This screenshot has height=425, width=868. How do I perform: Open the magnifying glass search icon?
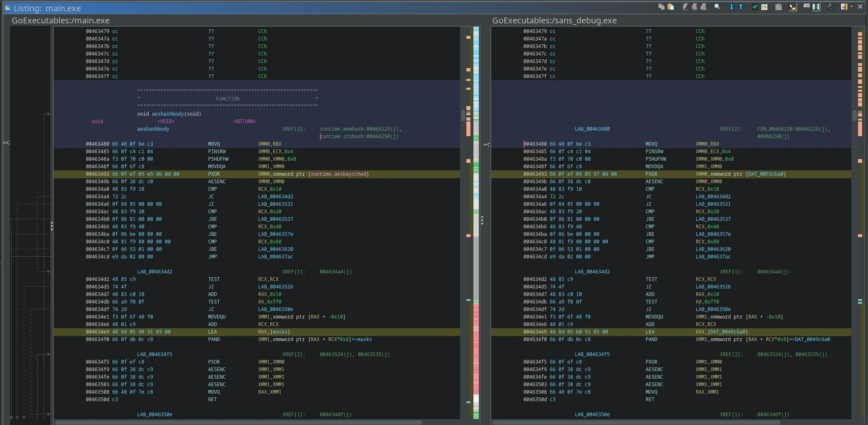[717, 7]
